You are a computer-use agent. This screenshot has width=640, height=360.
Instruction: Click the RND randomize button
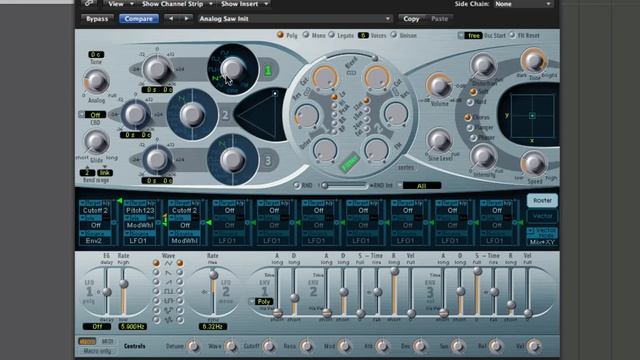click(297, 185)
